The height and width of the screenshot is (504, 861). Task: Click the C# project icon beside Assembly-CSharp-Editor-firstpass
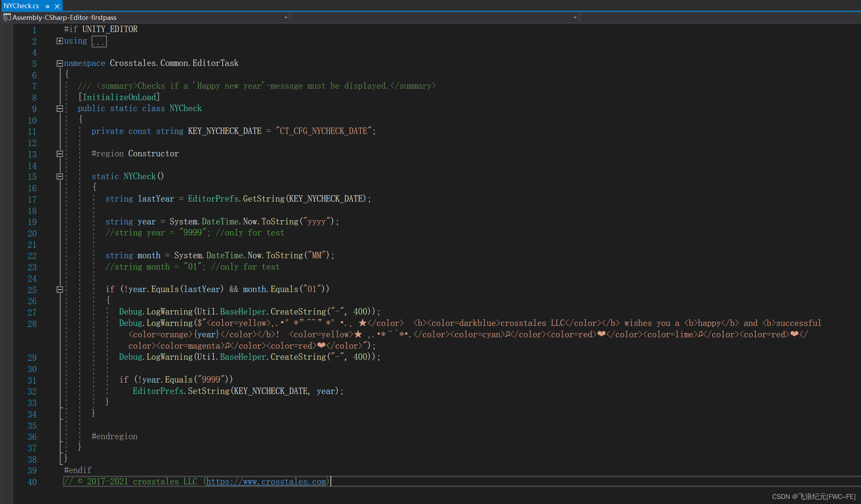click(x=7, y=17)
